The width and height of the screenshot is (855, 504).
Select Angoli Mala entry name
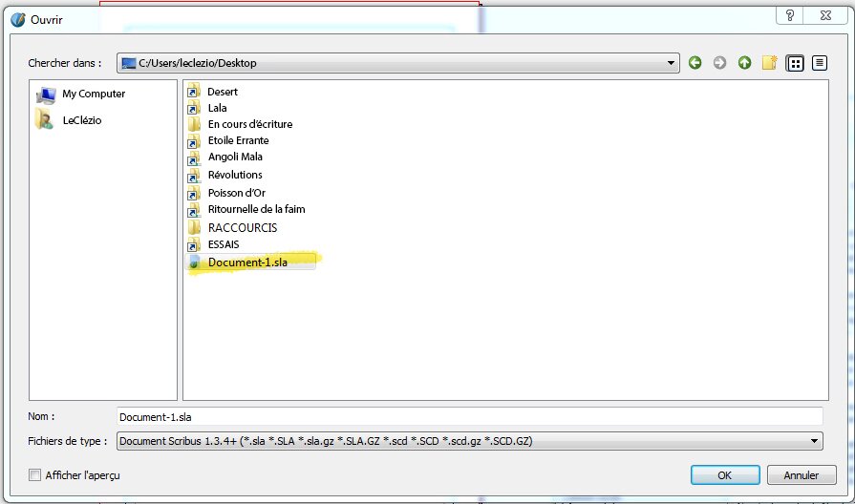[x=235, y=157]
